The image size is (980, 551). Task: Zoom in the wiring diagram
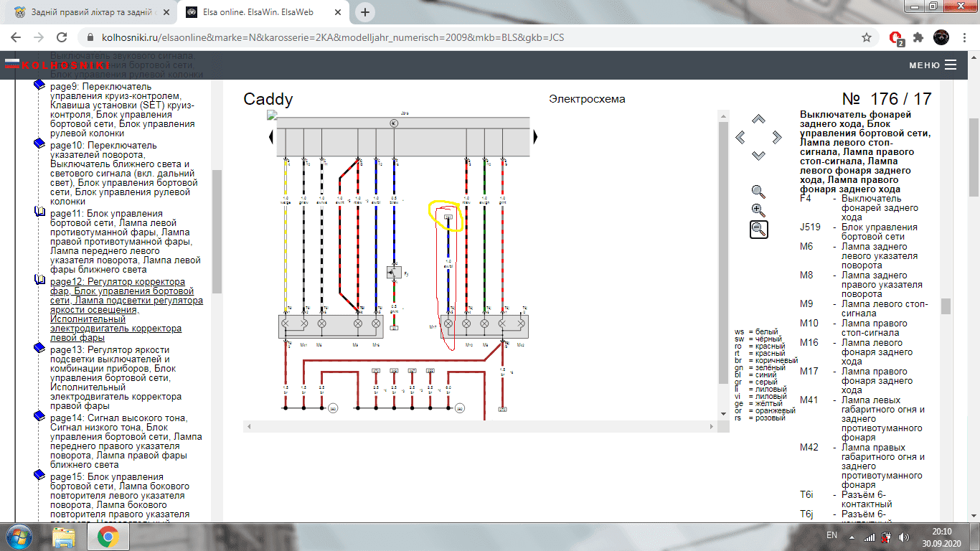[x=758, y=210]
